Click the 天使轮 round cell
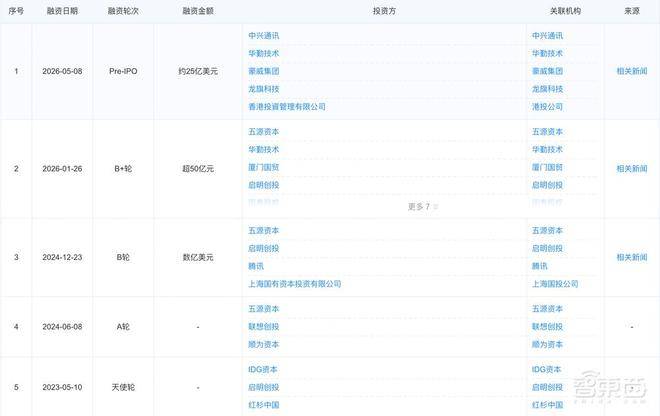The width and height of the screenshot is (660, 416). [x=123, y=387]
